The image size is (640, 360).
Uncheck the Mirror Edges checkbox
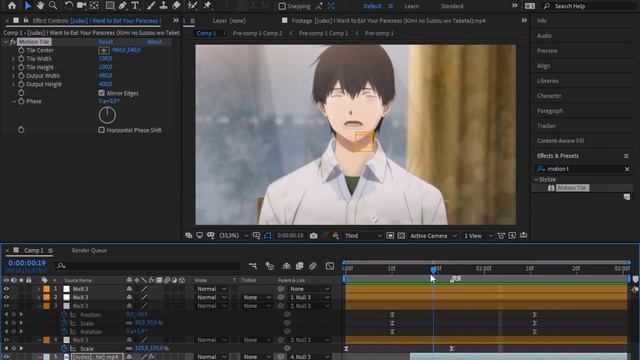[102, 93]
